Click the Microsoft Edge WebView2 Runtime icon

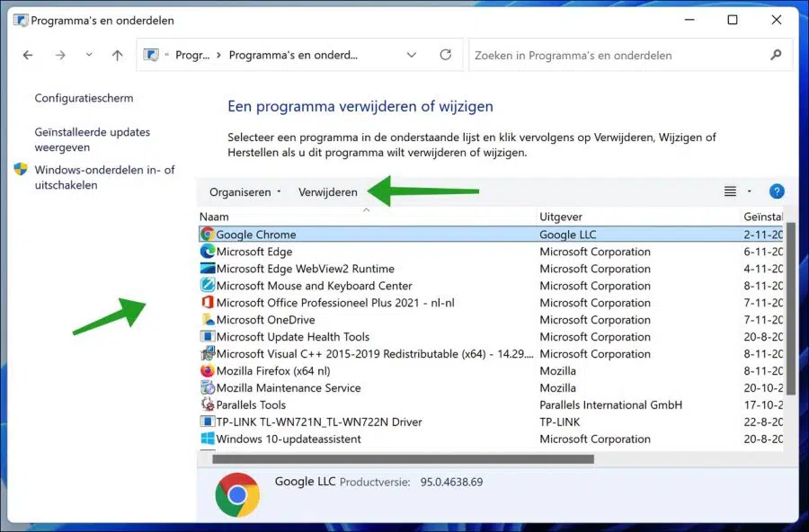coord(208,269)
